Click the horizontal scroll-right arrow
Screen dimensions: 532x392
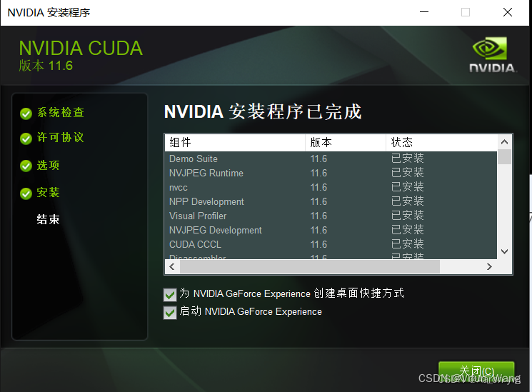pyautogui.click(x=489, y=267)
